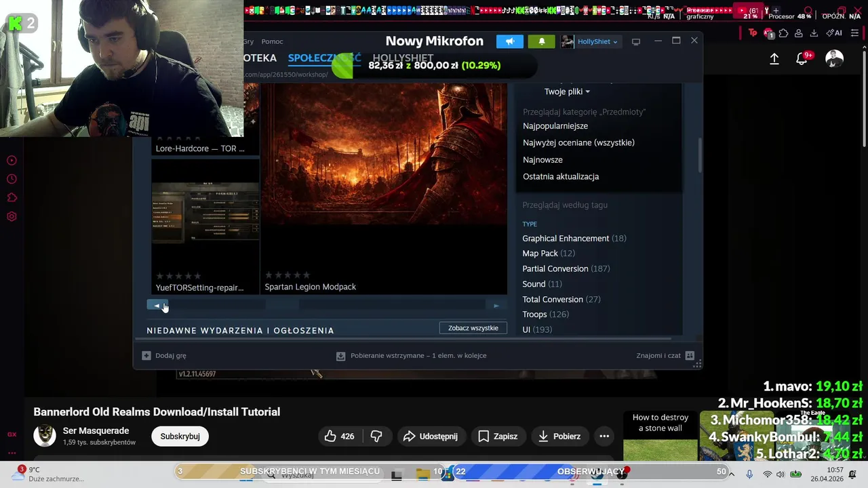Click the Steam page vertical scrollbar
The image size is (868, 488).
[700, 155]
